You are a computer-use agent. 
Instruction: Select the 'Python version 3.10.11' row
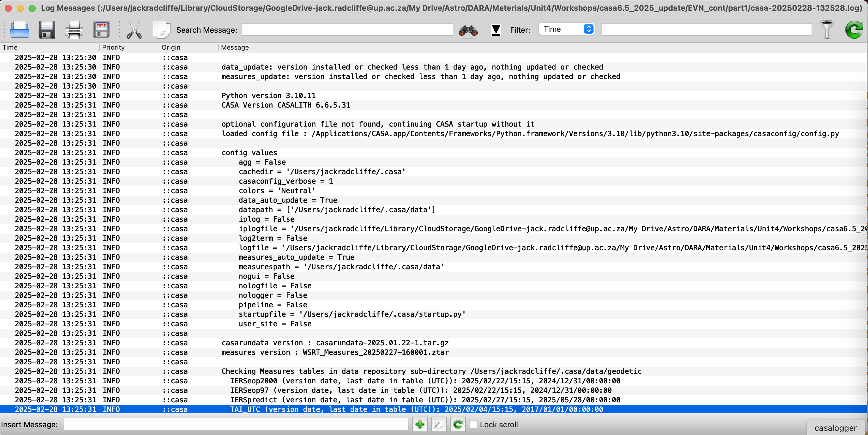point(434,96)
